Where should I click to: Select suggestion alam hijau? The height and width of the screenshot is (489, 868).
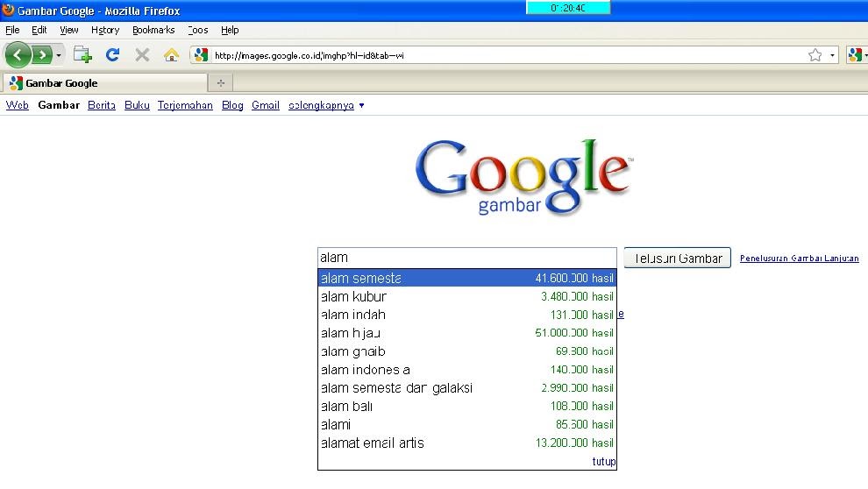click(466, 333)
